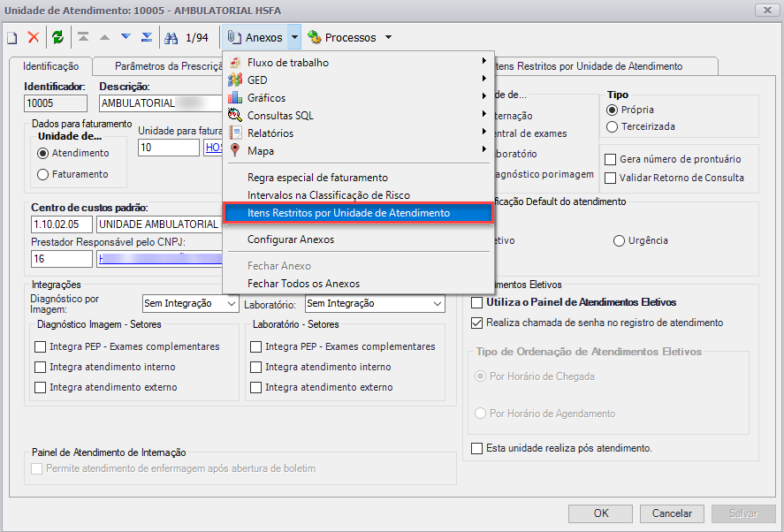Go to first record arrow icon
The height and width of the screenshot is (532, 784).
point(83,37)
